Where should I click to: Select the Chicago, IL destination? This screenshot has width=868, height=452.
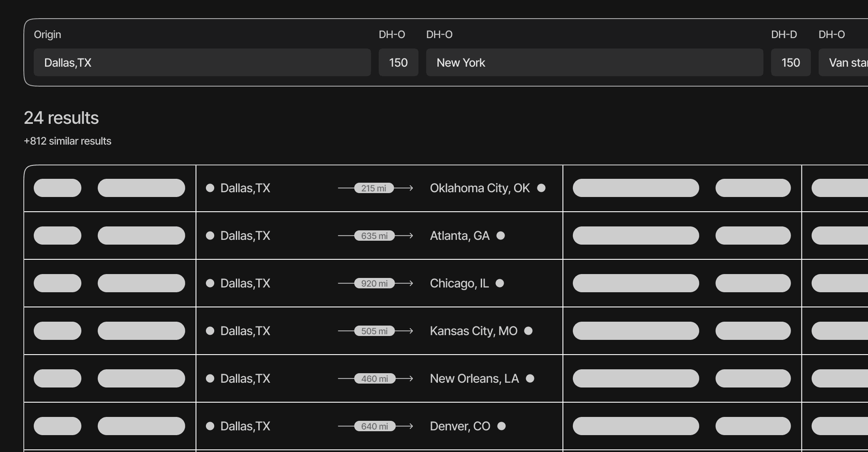click(459, 284)
